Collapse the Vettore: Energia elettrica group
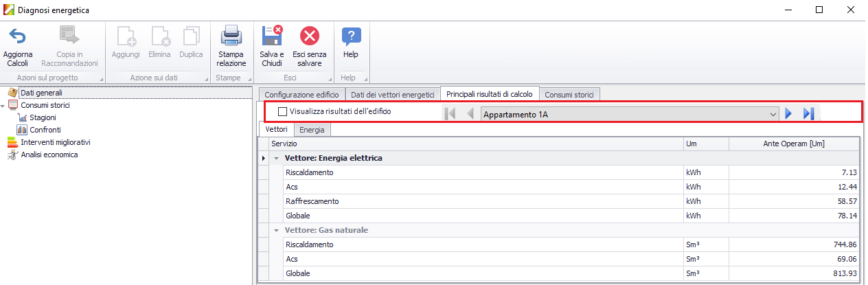This screenshot has height=285, width=868. coord(276,158)
